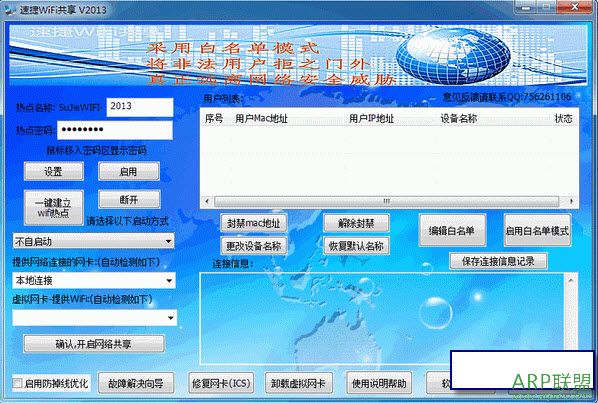Click the 用户Mac地址 column header
Screen dimensions: 598x403
(261, 119)
